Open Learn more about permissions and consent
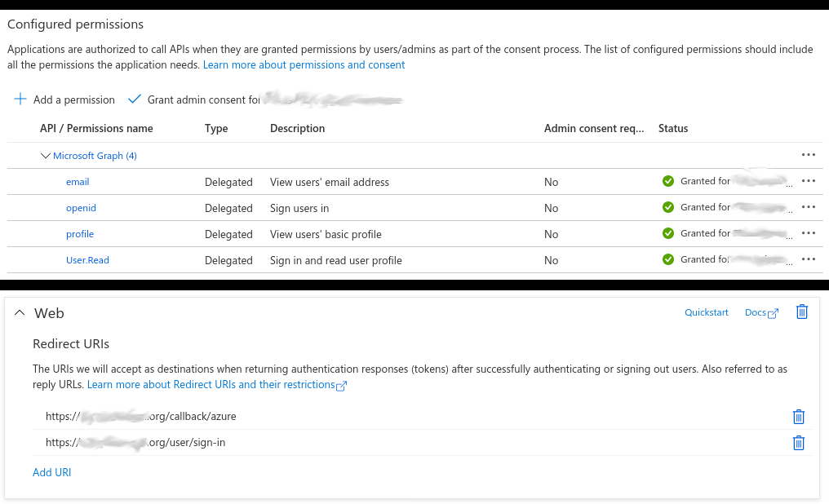Viewport: 829px width, 504px height. point(304,64)
